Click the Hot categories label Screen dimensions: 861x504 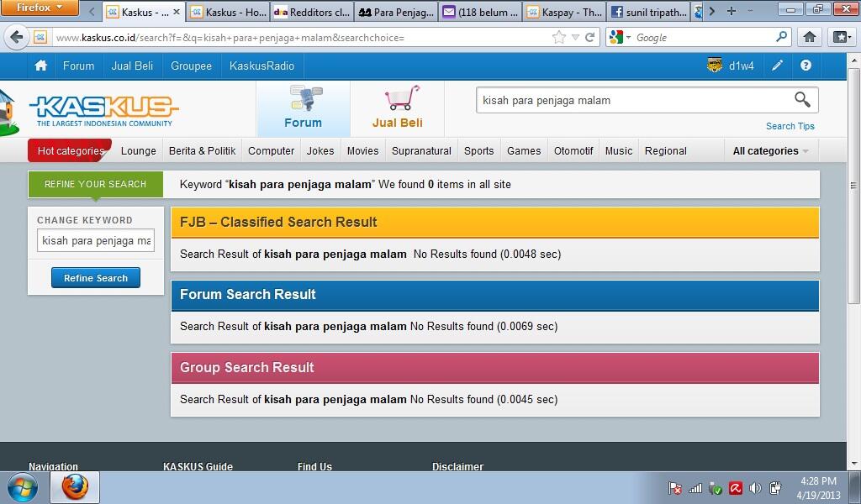[71, 151]
